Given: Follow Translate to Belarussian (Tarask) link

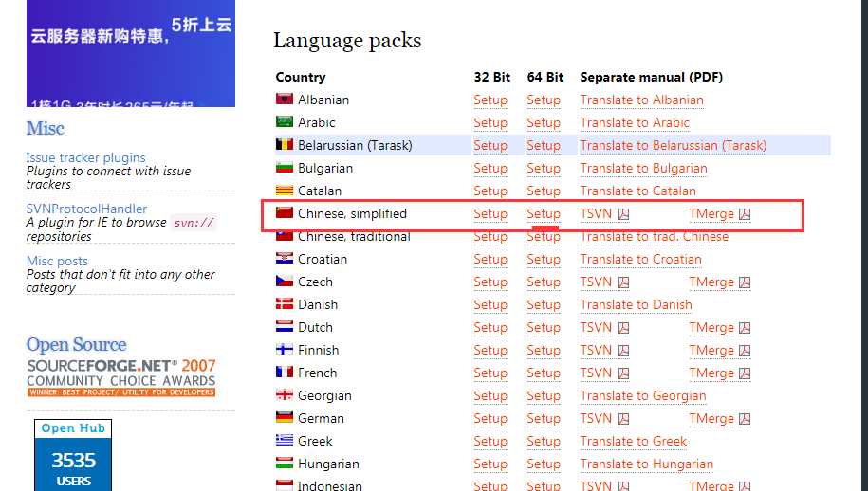Looking at the screenshot, I should (674, 145).
